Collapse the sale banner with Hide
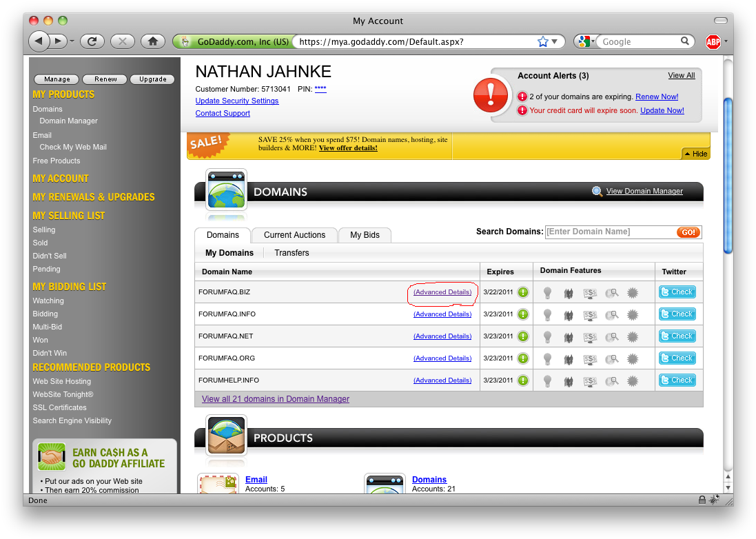 [x=696, y=154]
